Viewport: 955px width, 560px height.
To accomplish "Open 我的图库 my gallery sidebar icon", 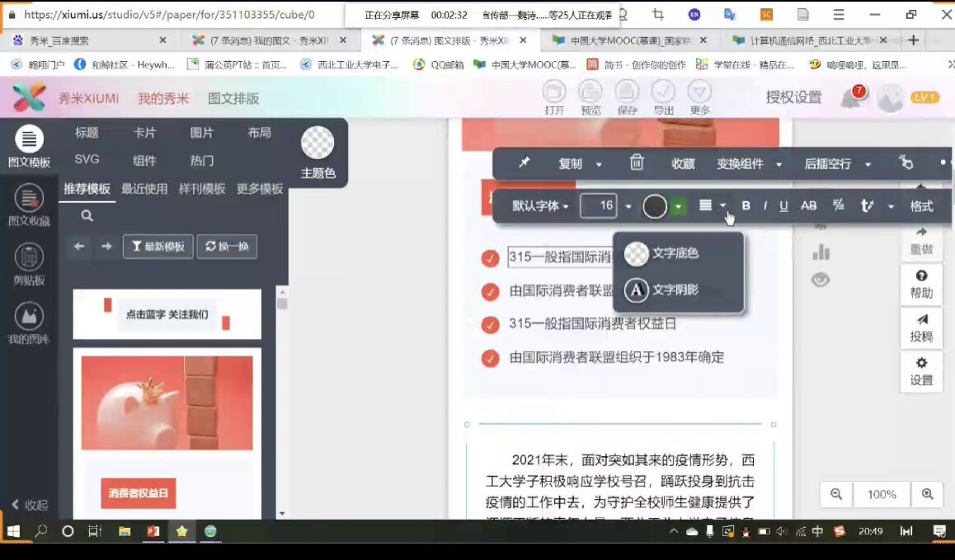I will click(28, 323).
